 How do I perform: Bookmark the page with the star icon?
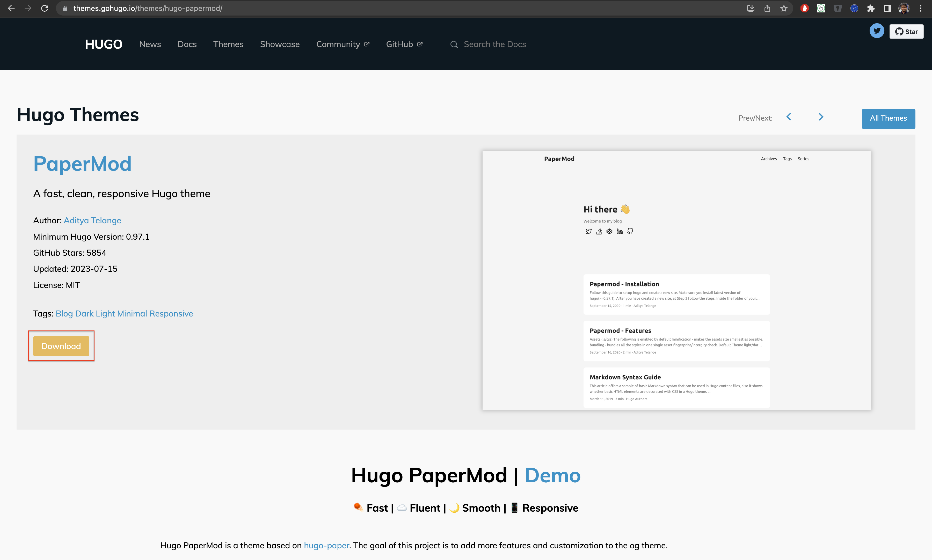[x=784, y=8]
